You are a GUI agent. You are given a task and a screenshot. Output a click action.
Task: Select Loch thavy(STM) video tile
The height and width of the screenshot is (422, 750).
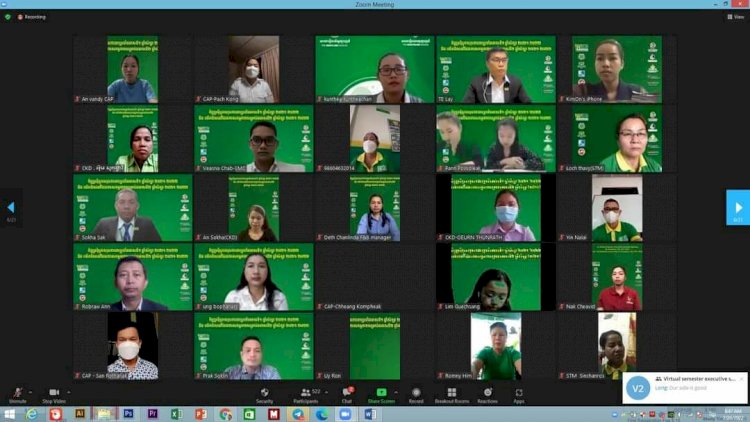617,139
